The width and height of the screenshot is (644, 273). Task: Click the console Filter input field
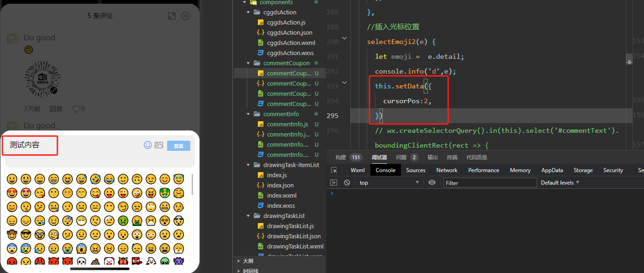pos(490,183)
